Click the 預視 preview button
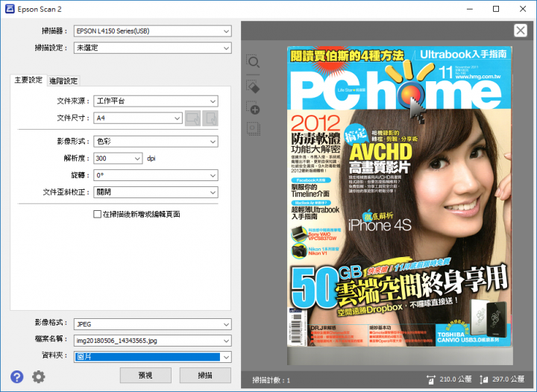Image resolution: width=537 pixels, height=392 pixels. click(145, 376)
